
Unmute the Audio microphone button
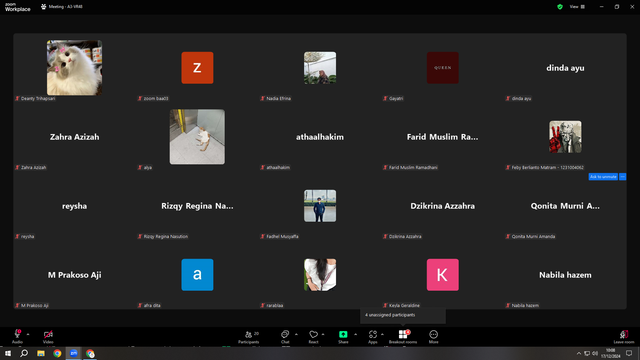click(x=17, y=336)
